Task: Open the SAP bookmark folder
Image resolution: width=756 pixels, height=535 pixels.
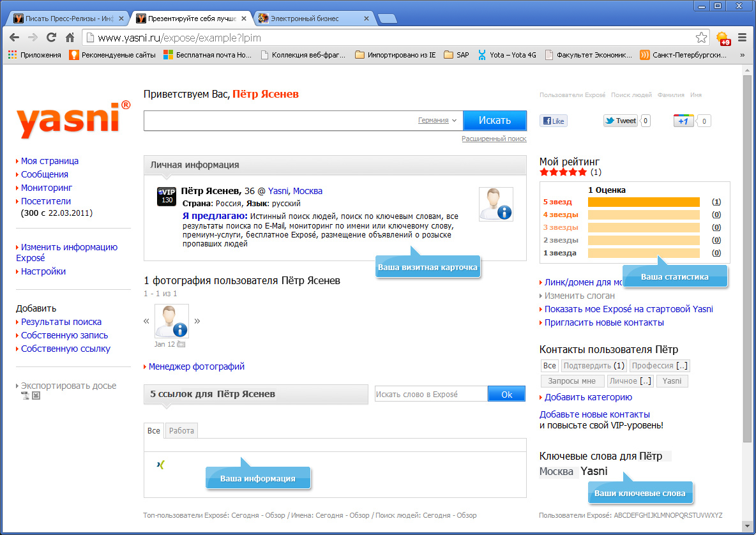Action: (457, 55)
